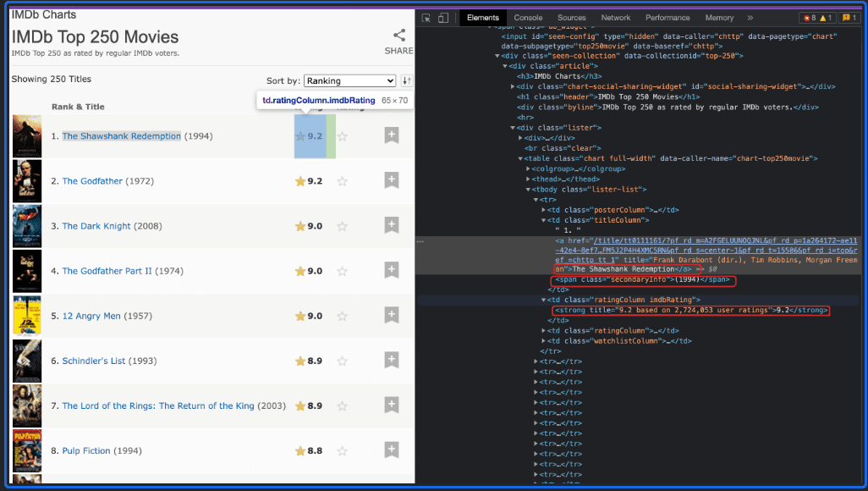This screenshot has width=868, height=491.
Task: Select the inspect element cursor tool
Action: pyautogui.click(x=426, y=17)
